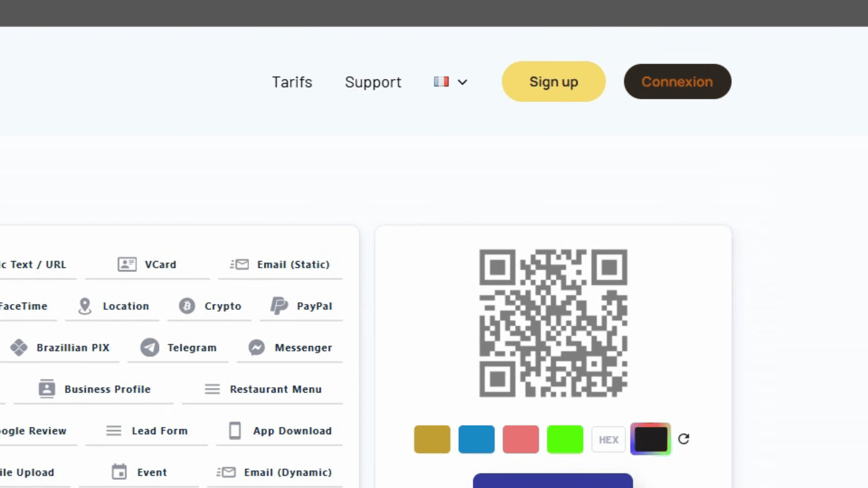Apply the bright green color swatch
868x488 pixels.
coord(565,439)
